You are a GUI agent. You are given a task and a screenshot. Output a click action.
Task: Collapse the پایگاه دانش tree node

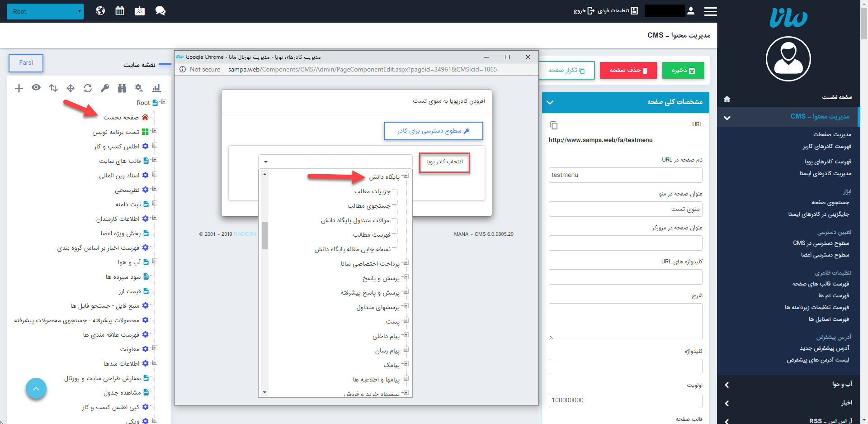406,176
